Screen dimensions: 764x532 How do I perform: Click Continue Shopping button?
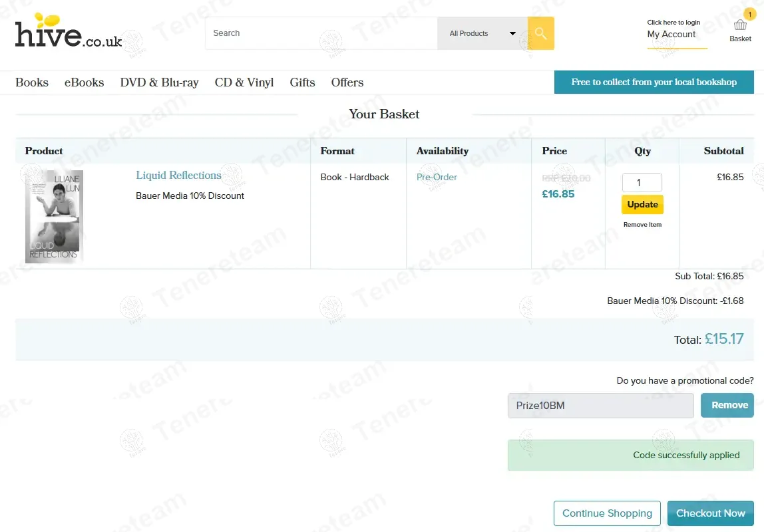(x=607, y=513)
